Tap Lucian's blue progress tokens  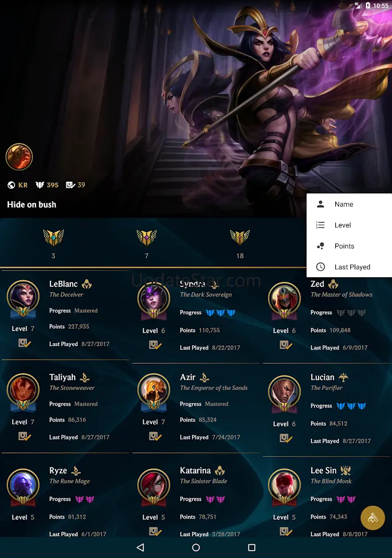[x=351, y=406]
